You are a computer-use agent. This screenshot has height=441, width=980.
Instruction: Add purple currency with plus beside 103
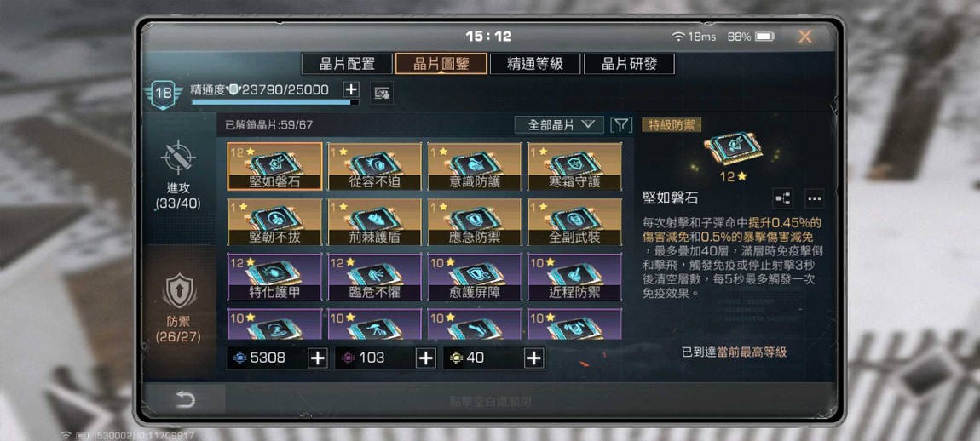pos(425,358)
